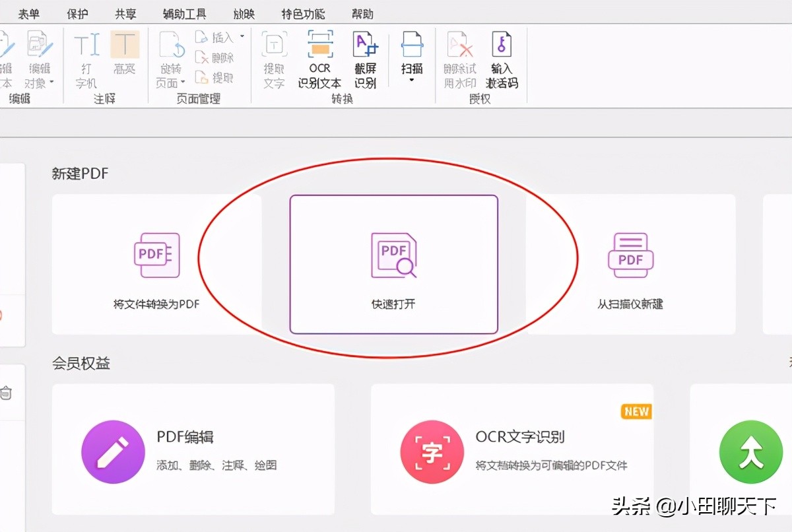Switch to the 特色功能 ribbon tab
This screenshot has width=792, height=532.
pos(303,13)
